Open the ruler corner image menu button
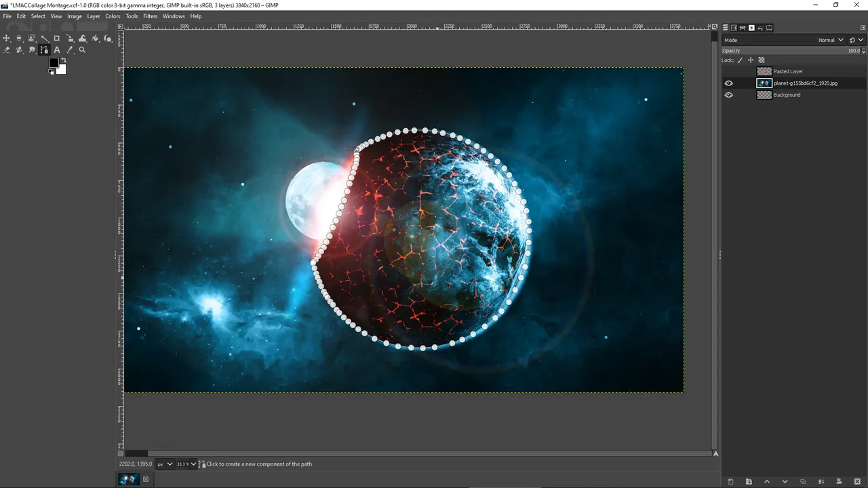The image size is (868, 488). (x=121, y=27)
